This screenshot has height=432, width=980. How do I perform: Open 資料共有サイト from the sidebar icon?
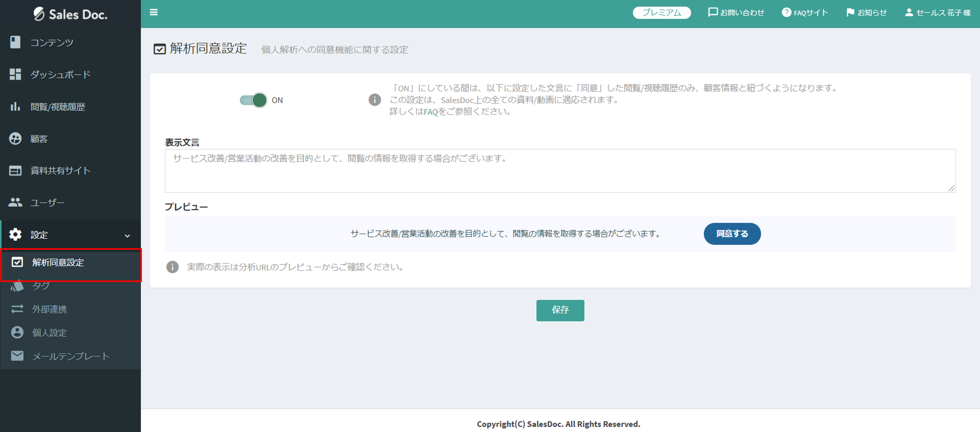click(15, 170)
